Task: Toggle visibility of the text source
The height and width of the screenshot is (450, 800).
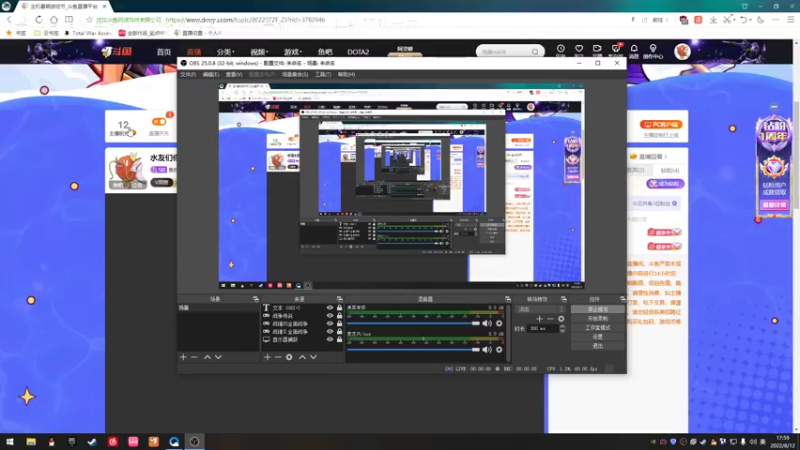Action: pyautogui.click(x=330, y=308)
